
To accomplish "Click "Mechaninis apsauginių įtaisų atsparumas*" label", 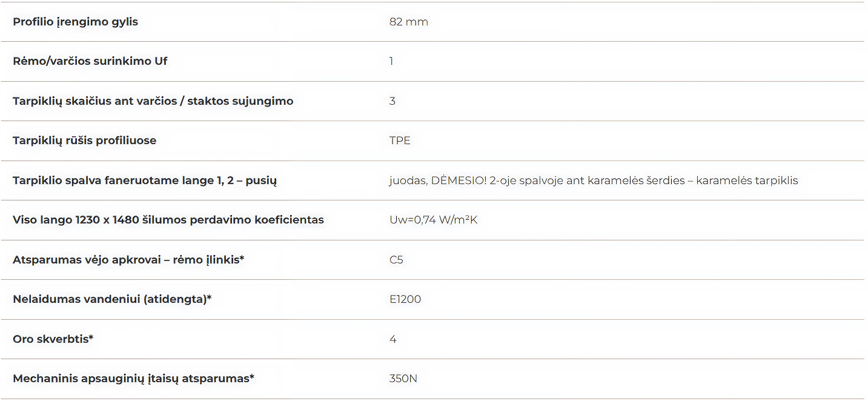I will click(133, 379).
